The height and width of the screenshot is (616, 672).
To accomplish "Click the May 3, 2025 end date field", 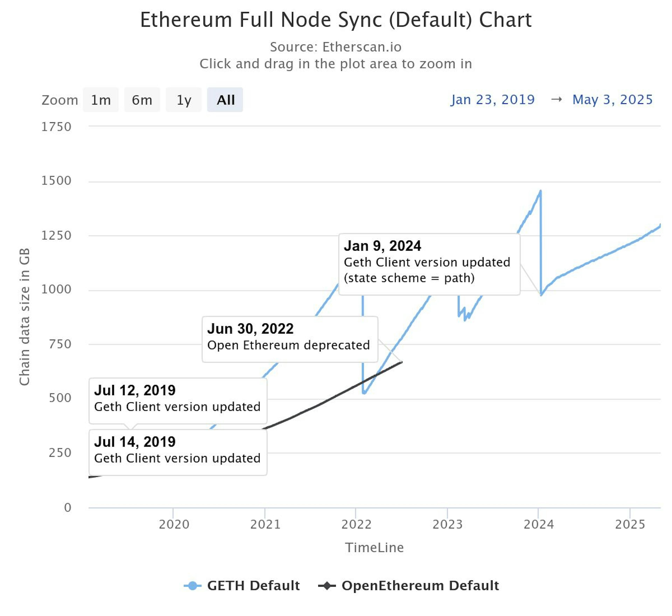I will click(612, 100).
